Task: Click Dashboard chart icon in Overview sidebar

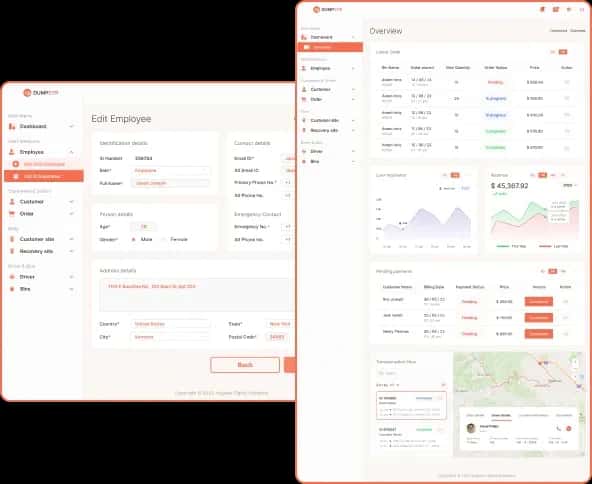Action: point(304,37)
